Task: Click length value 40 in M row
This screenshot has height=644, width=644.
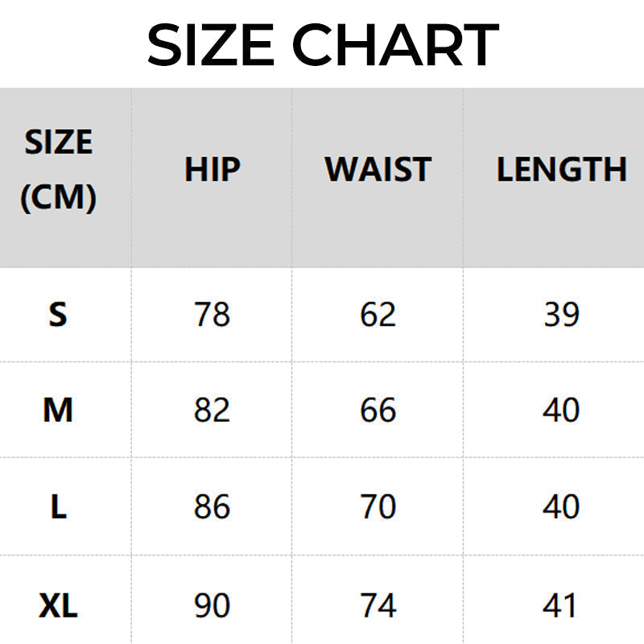Action: (x=561, y=411)
